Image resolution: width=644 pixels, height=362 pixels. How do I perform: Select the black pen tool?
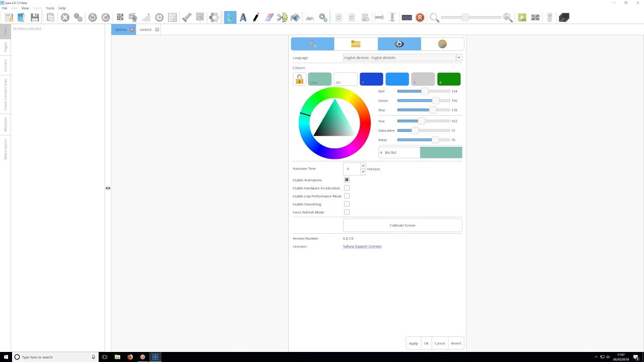coord(256,18)
